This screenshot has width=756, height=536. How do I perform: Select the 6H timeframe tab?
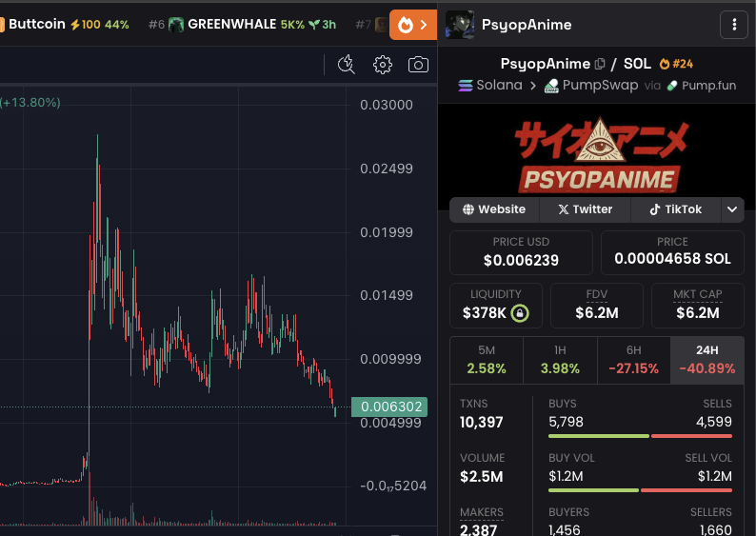pyautogui.click(x=634, y=360)
